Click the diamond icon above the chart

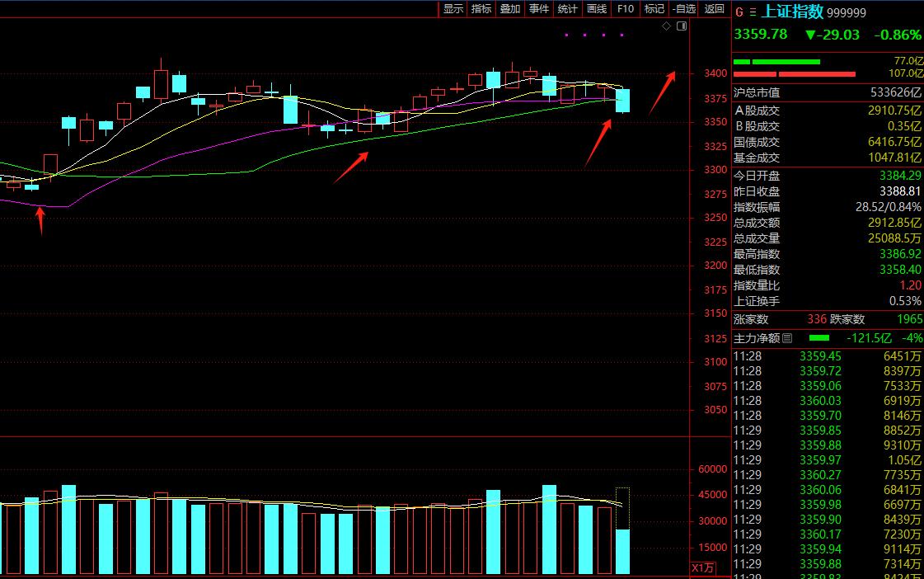tap(667, 26)
